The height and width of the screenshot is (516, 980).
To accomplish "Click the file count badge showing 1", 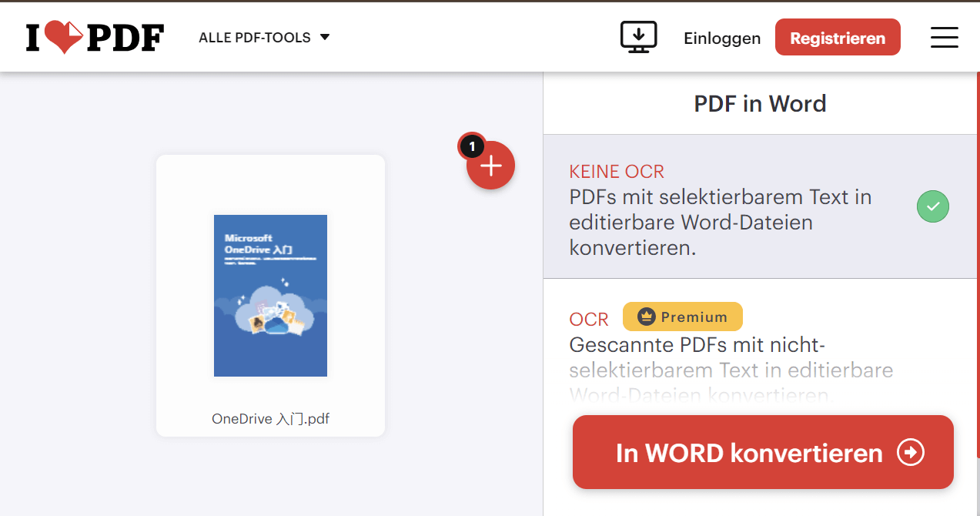I will [472, 146].
